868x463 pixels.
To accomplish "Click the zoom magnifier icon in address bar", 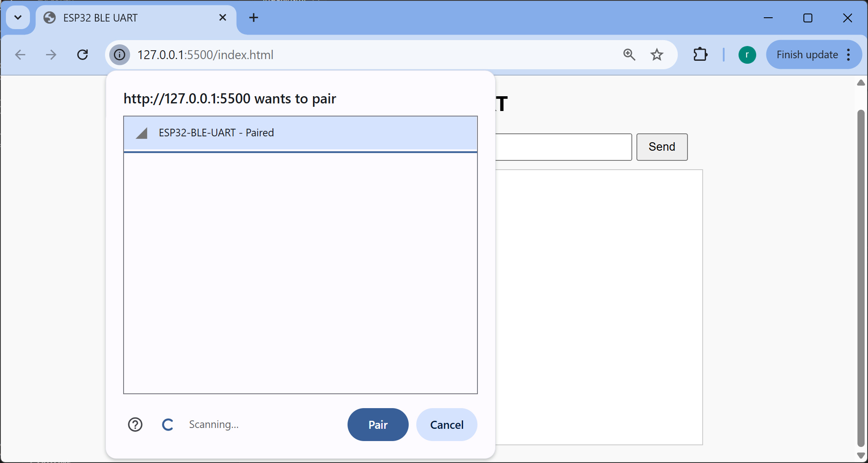I will (x=629, y=55).
